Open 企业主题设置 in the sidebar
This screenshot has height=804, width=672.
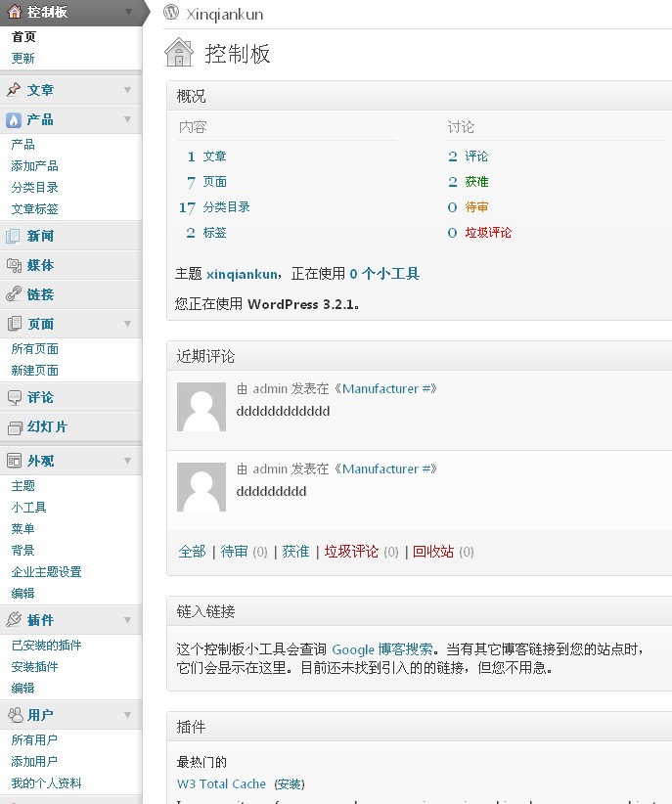tap(47, 572)
